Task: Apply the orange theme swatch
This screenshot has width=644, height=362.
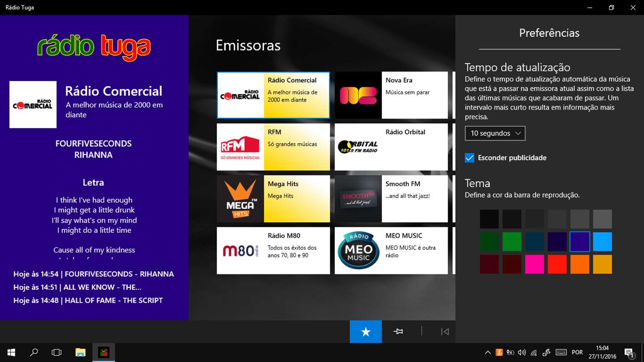Action: [x=580, y=265]
